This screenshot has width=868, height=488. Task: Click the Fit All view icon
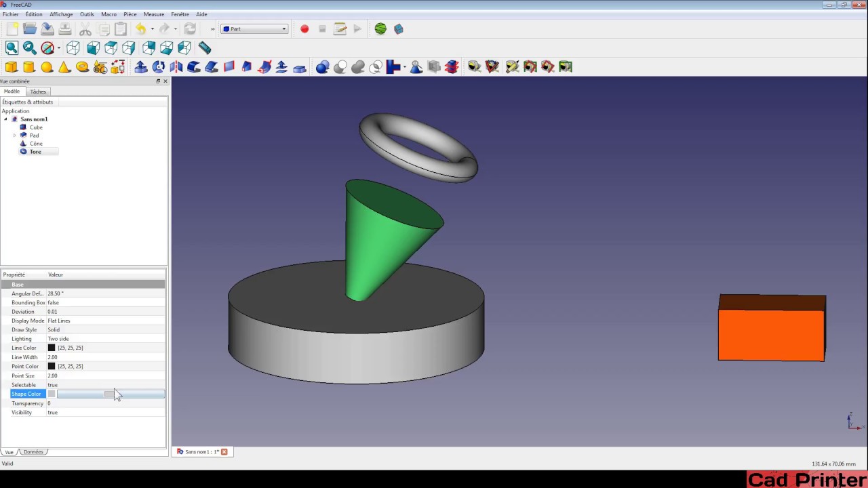click(12, 47)
